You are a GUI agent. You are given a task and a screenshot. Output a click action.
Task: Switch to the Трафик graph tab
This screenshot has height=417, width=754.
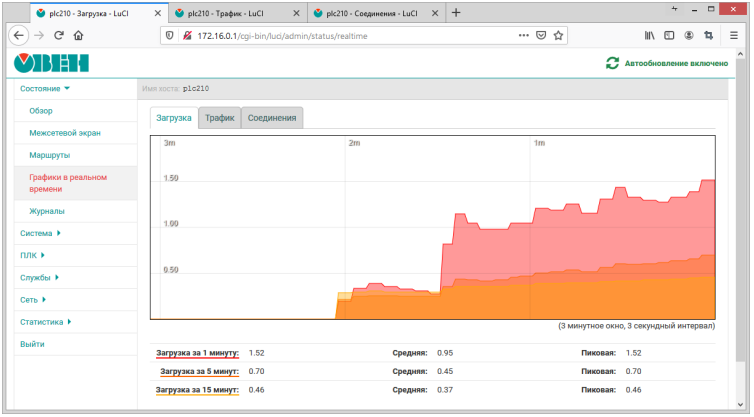pos(220,118)
